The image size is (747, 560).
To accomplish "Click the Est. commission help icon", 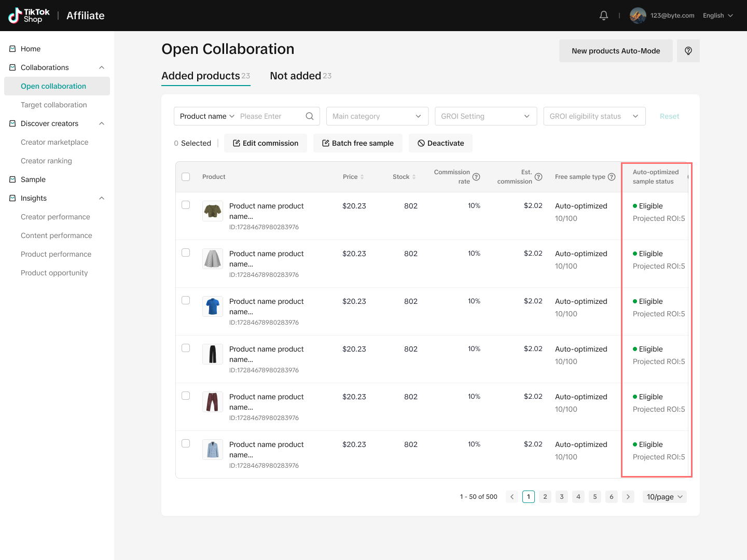I will point(538,177).
